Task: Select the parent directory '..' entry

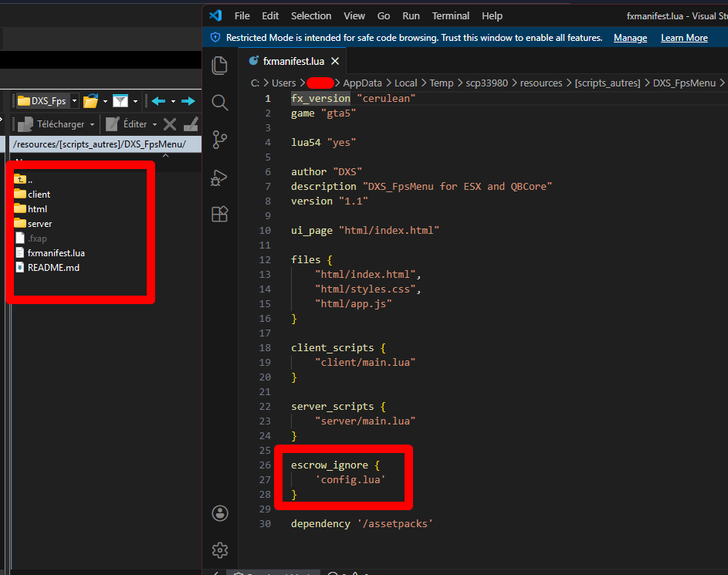Action: pos(23,180)
